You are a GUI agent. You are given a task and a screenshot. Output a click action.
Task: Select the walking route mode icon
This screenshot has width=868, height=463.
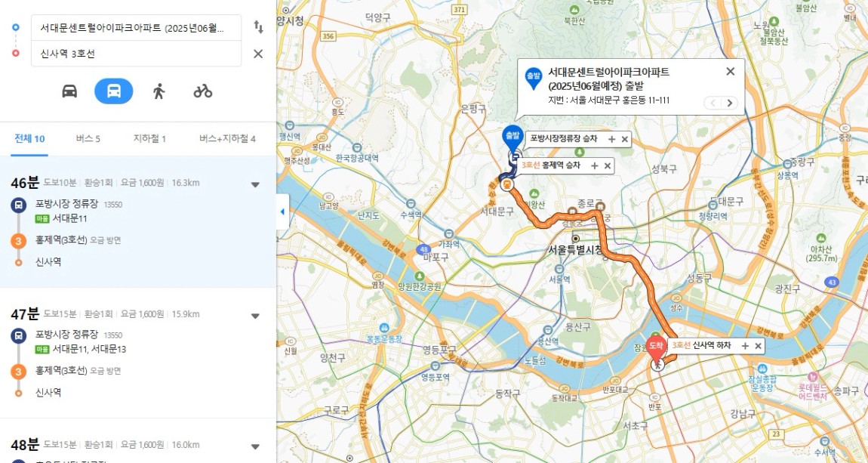(x=159, y=91)
